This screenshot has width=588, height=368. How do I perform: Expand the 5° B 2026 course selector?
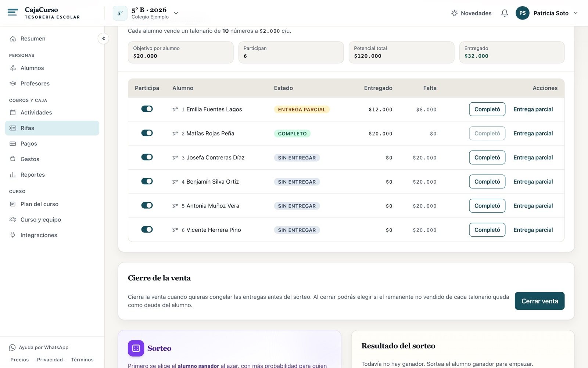pyautogui.click(x=176, y=13)
